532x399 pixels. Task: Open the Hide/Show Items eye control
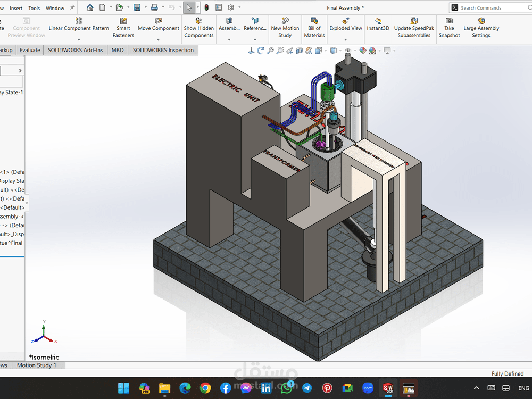click(347, 51)
